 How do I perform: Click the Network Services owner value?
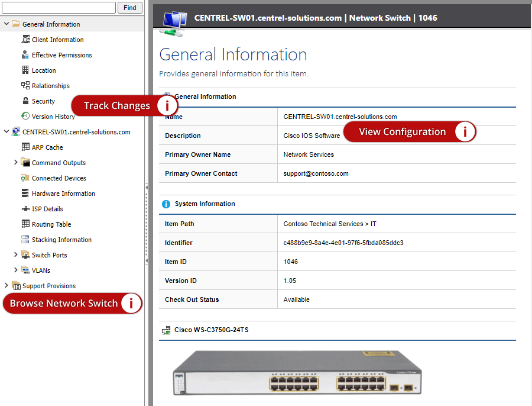coord(309,154)
